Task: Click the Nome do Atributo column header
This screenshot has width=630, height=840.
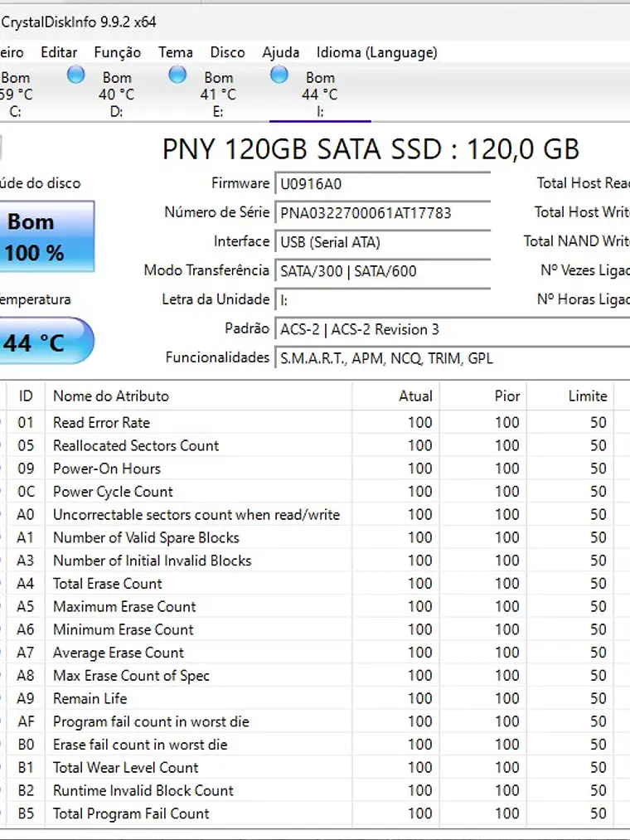Action: [199, 396]
